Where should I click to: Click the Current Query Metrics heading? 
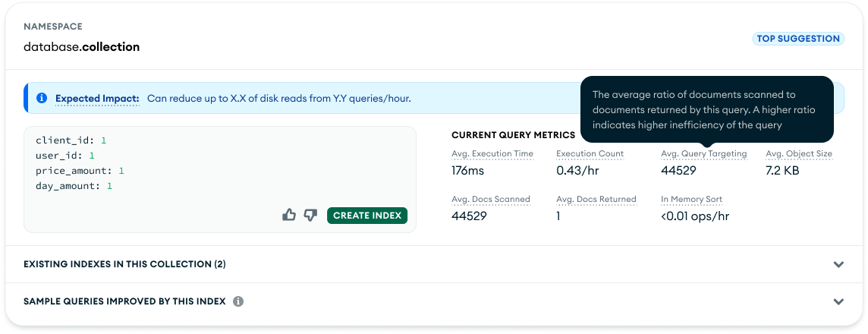[513, 135]
